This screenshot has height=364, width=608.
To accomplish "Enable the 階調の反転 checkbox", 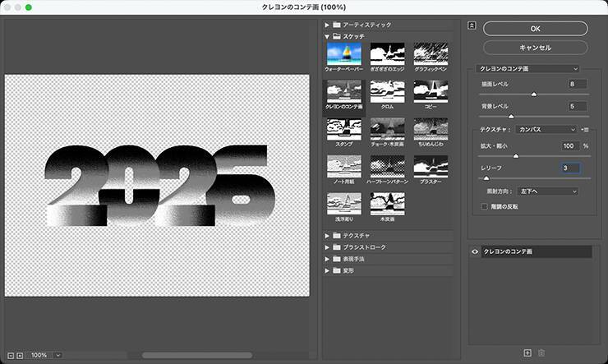I will 484,206.
